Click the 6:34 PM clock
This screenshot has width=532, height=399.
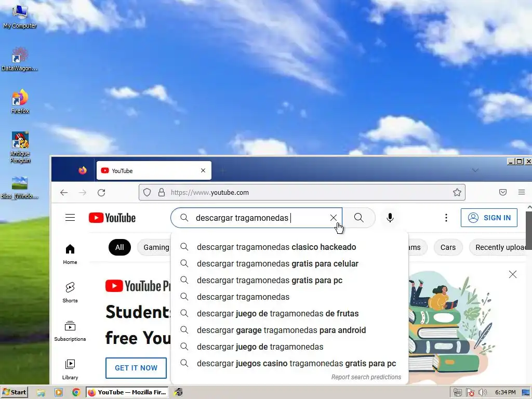tap(505, 393)
